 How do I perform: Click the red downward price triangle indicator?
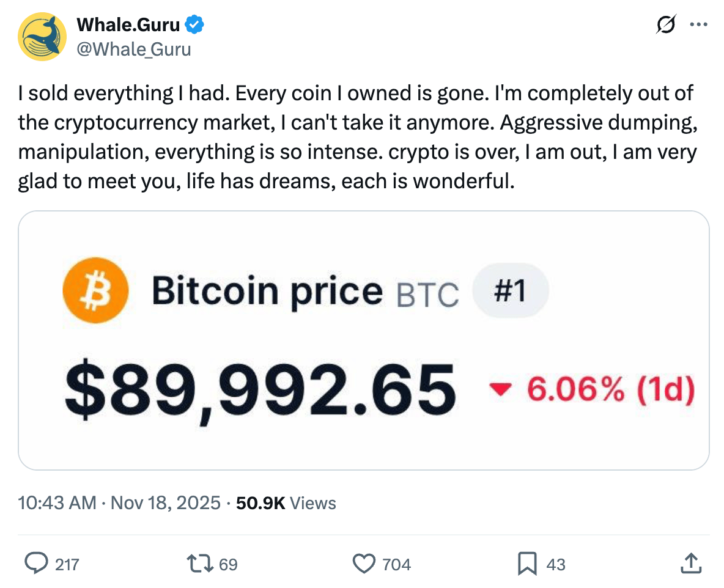tap(500, 388)
